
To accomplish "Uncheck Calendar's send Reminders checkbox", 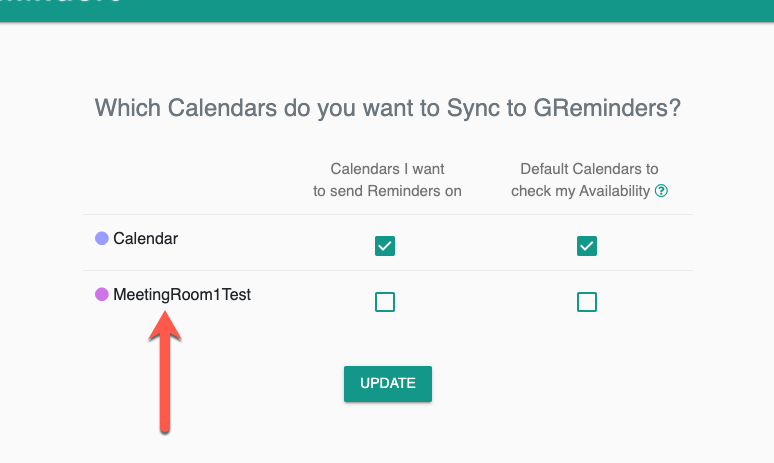I will [x=385, y=246].
